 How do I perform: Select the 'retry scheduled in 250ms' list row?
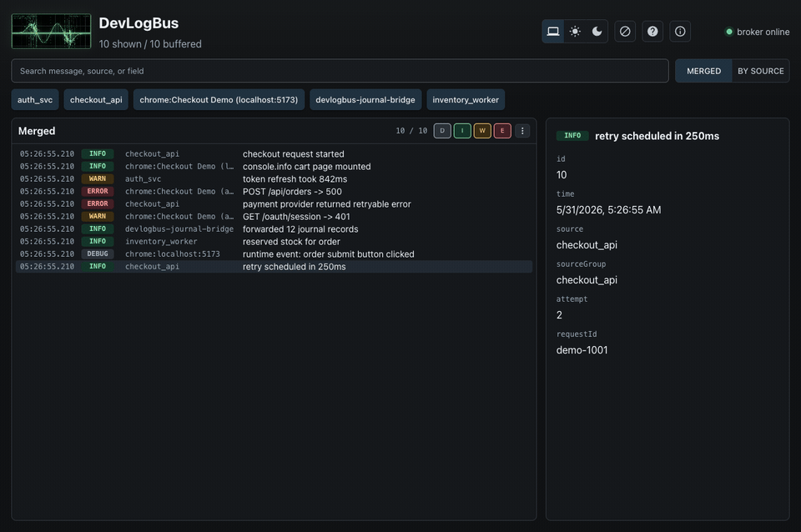(x=274, y=267)
